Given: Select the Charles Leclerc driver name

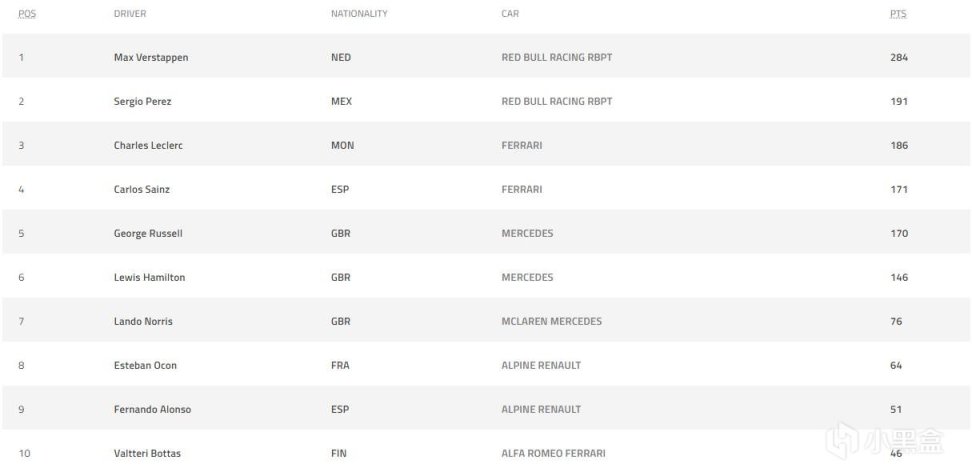Looking at the screenshot, I should [x=148, y=145].
